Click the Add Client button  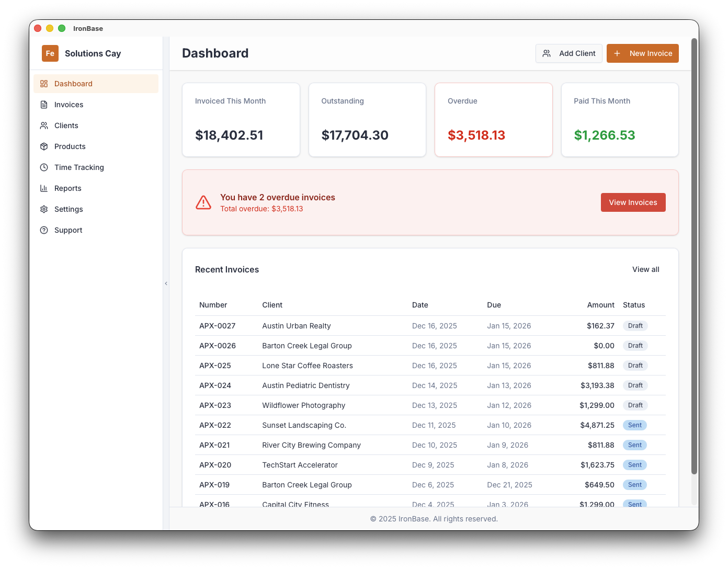(568, 53)
